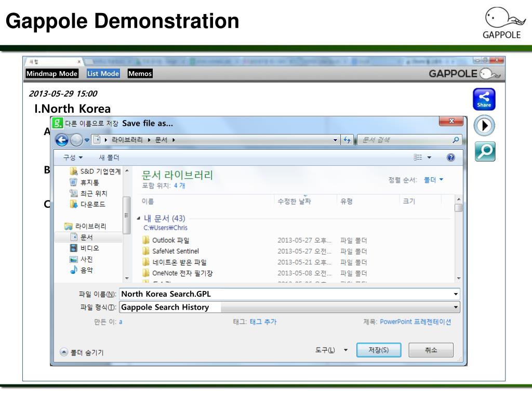The width and height of the screenshot is (532, 399).
Task: Click the 네이트온 받은 파일 folder icon
Action: [146, 262]
